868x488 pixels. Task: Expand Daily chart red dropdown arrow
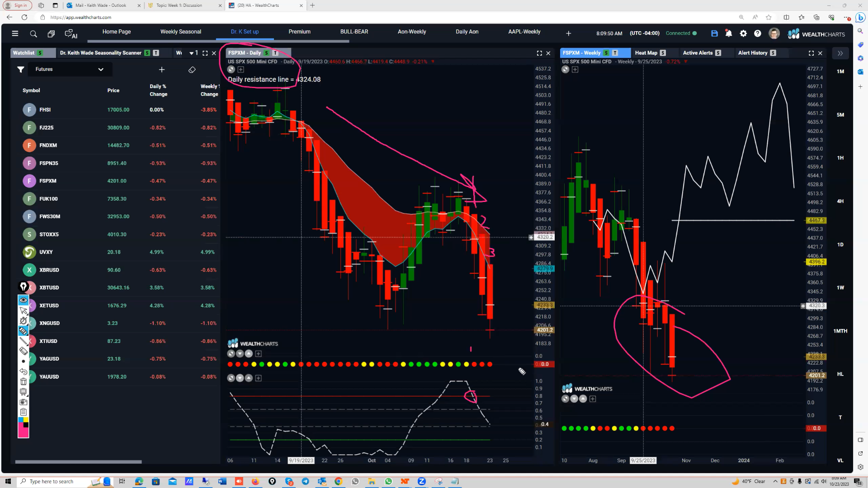(x=433, y=62)
